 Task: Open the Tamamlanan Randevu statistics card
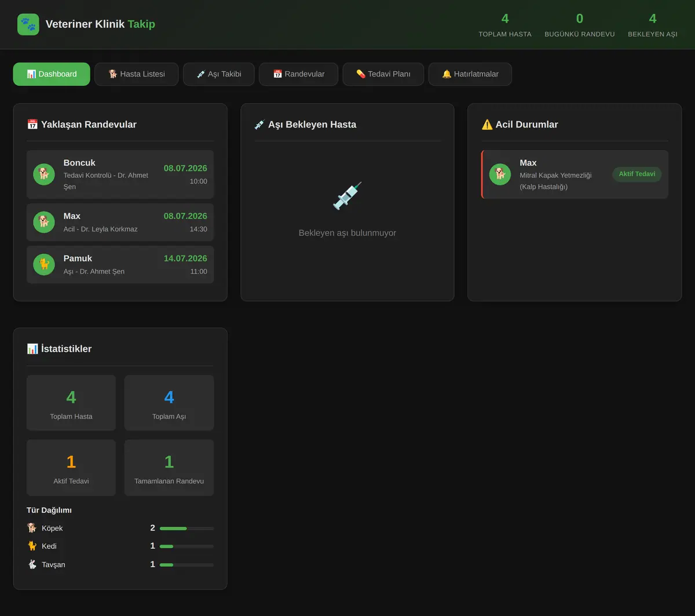point(169,468)
